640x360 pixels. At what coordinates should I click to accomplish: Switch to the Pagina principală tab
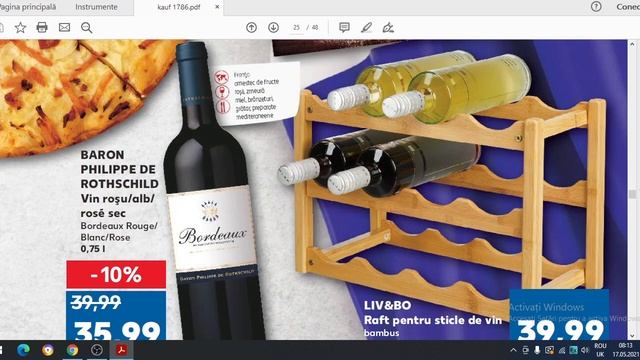[x=28, y=7]
